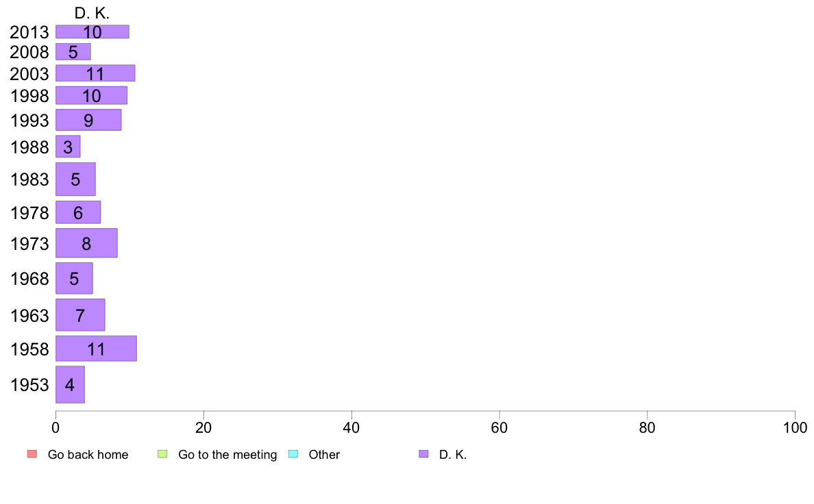Select the 1953 bar showing 4
Screen dimensions: 814x504
(70, 385)
